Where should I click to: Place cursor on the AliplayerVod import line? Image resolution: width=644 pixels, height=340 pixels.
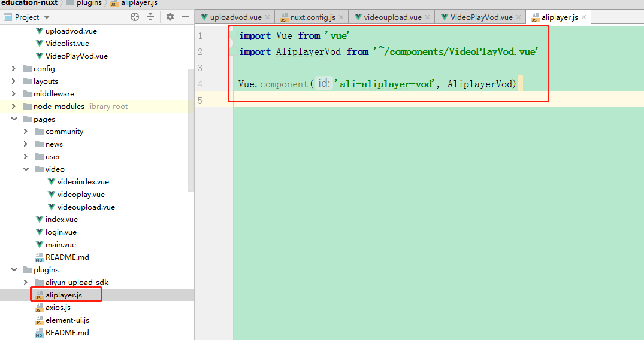point(389,51)
